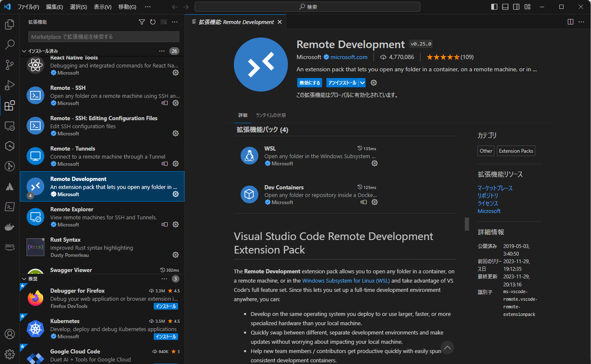Refresh the extensions list
The height and width of the screenshot is (364, 591).
tap(153, 22)
